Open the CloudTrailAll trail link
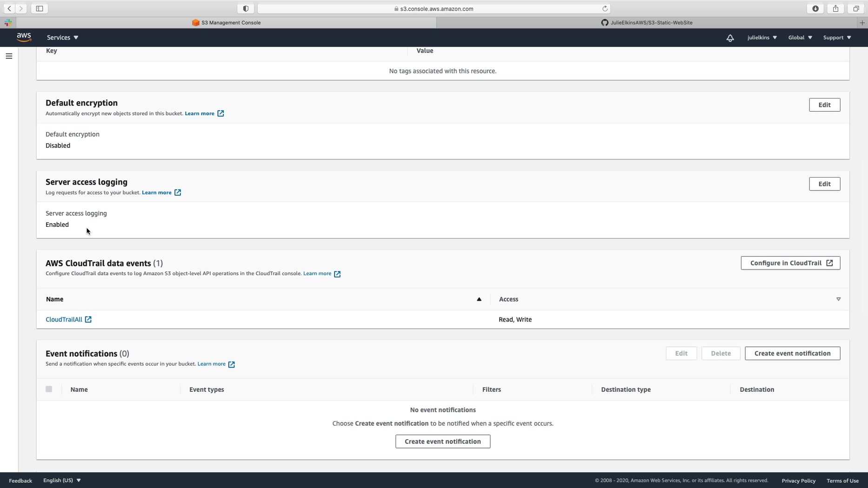 click(x=68, y=320)
